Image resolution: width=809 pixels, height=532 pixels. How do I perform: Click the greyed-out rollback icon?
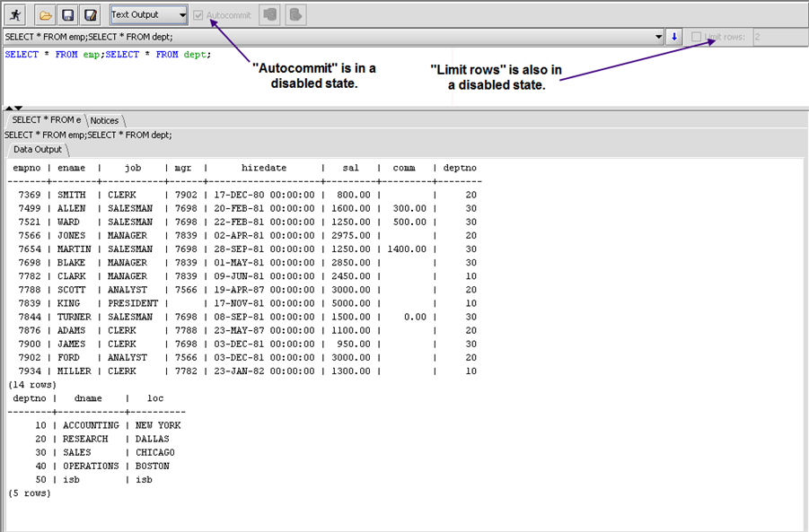coord(295,15)
